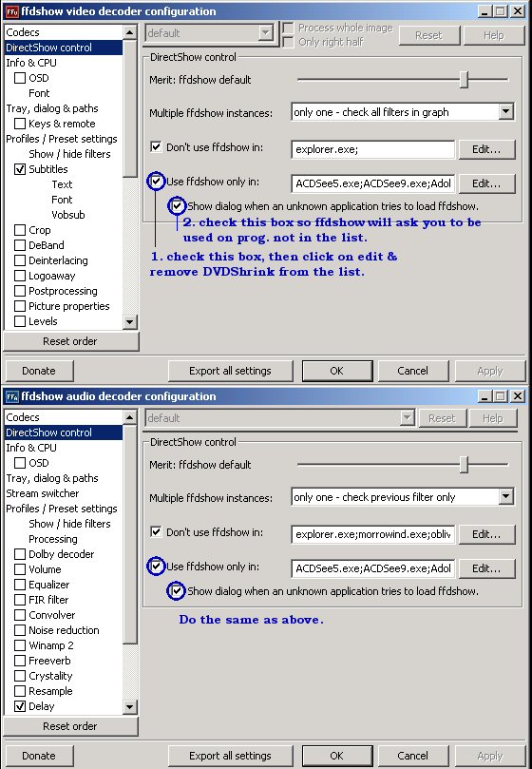Adjust the video Merit slider handle
The height and width of the screenshot is (769, 532).
465,80
